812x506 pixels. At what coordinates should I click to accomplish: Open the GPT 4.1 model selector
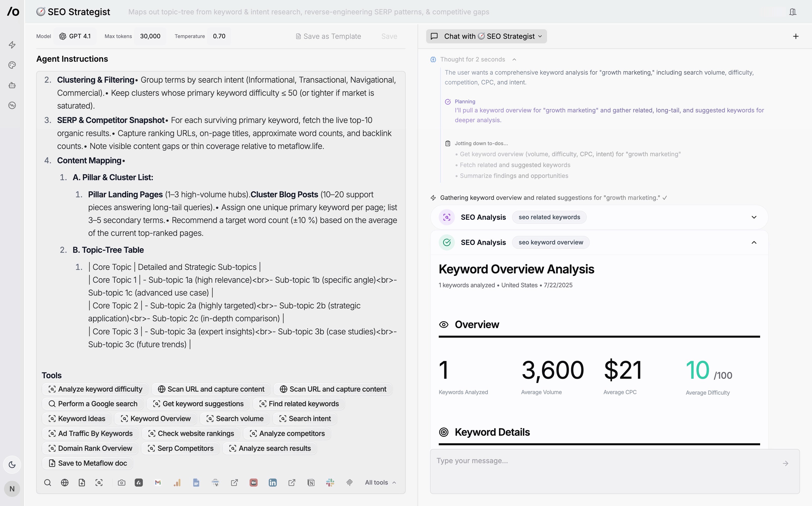pyautogui.click(x=75, y=36)
